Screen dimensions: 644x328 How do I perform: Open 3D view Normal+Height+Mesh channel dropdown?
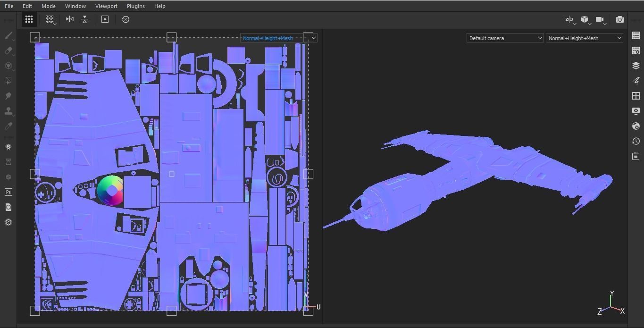coord(585,38)
